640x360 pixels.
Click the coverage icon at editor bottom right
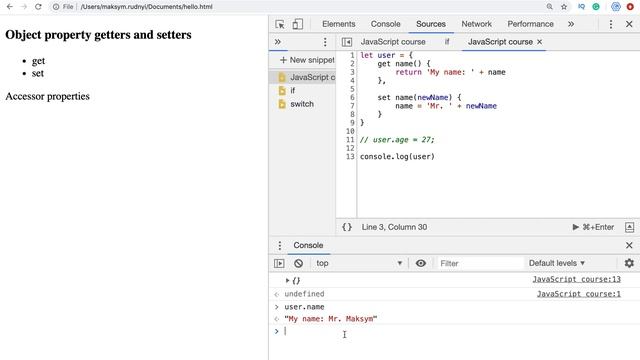pyautogui.click(x=629, y=227)
